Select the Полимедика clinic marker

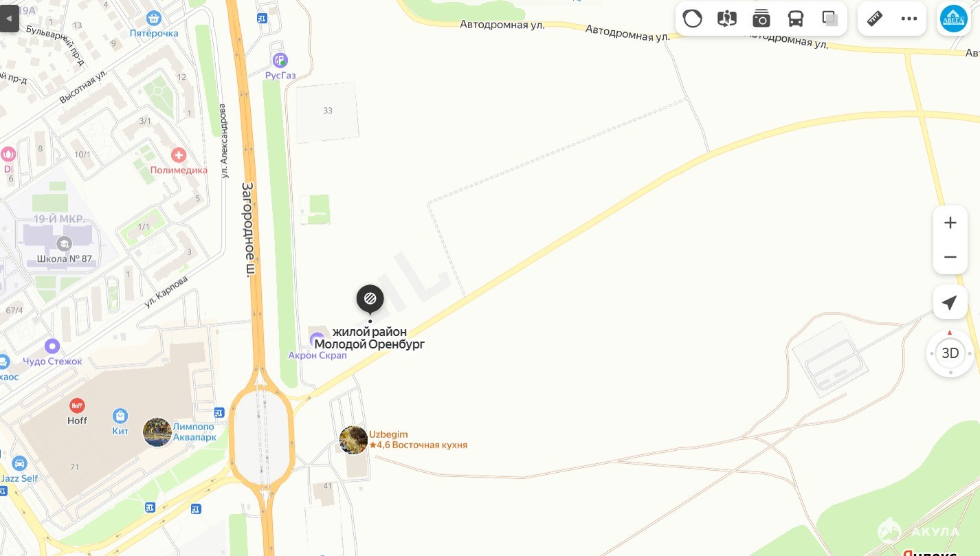179,155
